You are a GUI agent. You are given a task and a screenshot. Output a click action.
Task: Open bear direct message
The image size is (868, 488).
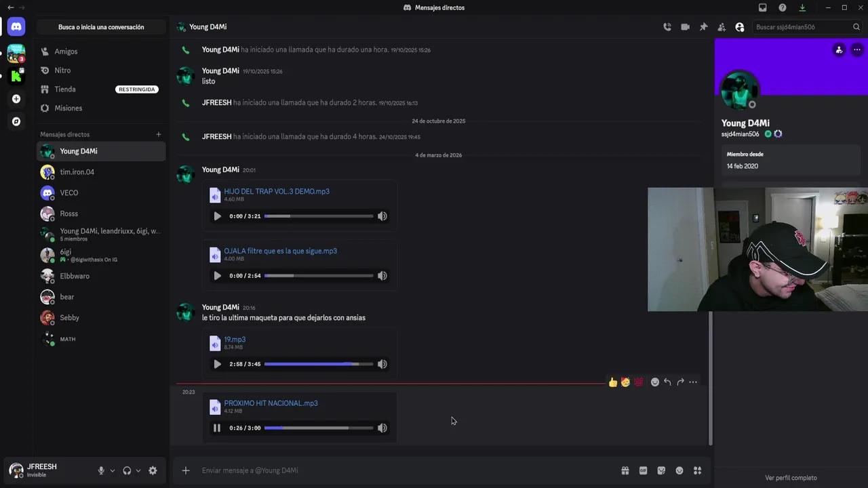click(x=101, y=297)
